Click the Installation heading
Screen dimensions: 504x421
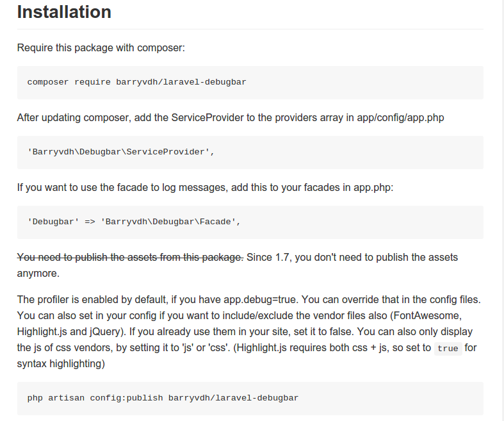tap(64, 12)
